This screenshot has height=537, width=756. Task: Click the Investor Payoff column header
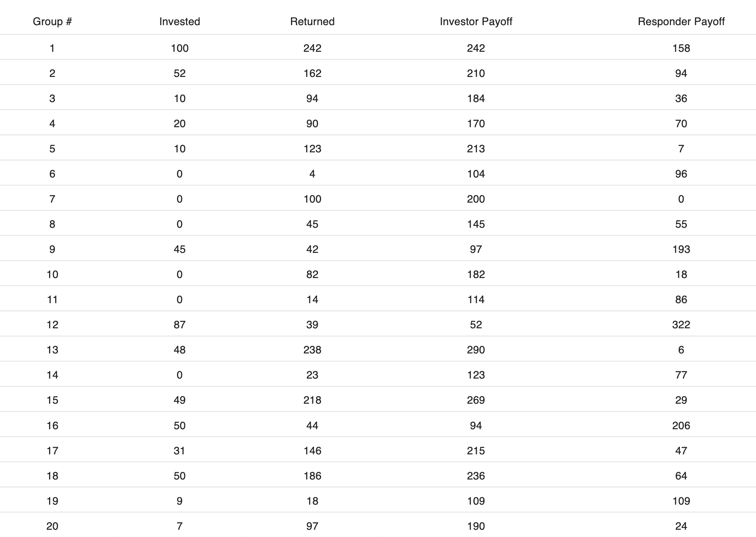(x=476, y=22)
